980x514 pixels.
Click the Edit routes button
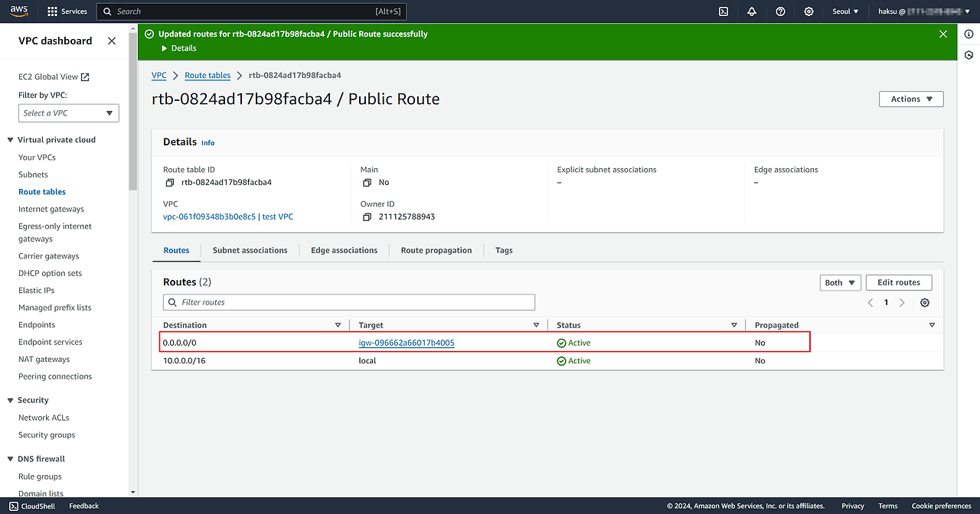(898, 282)
